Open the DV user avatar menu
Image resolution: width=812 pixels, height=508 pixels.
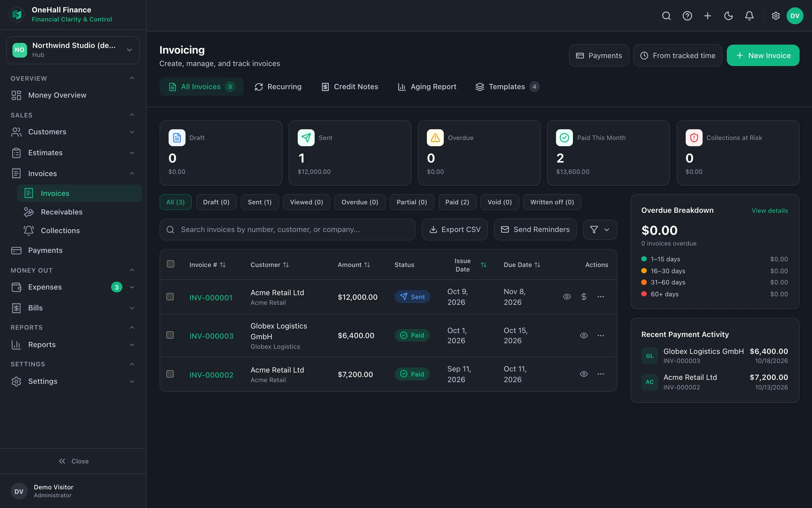(795, 16)
